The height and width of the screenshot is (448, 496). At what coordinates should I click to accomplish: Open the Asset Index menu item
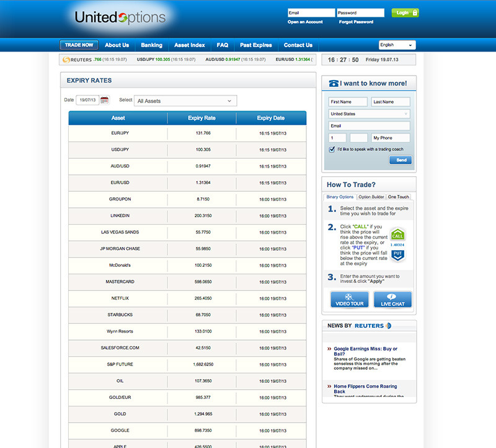[x=190, y=45]
